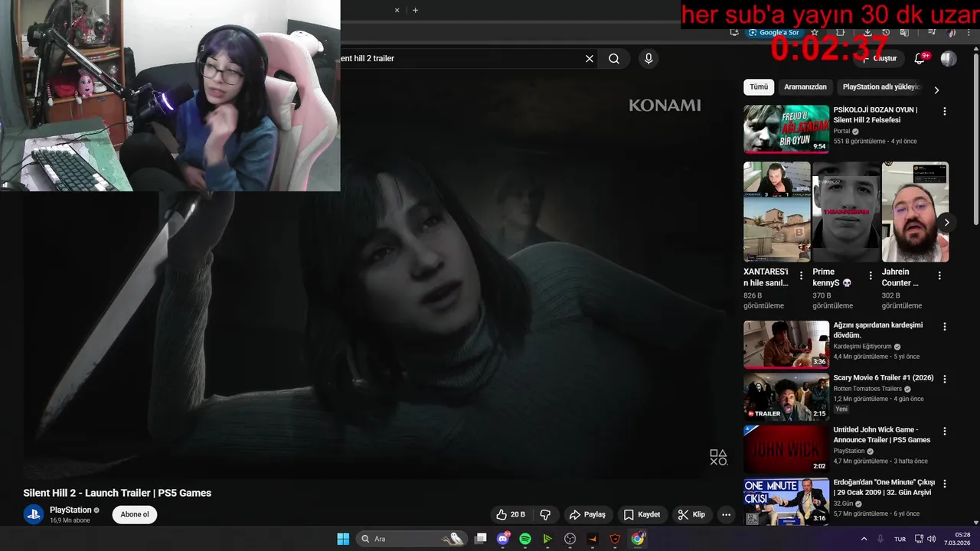Open Scary Movie 6 Trailer #1 title
980x551 pixels.
[883, 378]
